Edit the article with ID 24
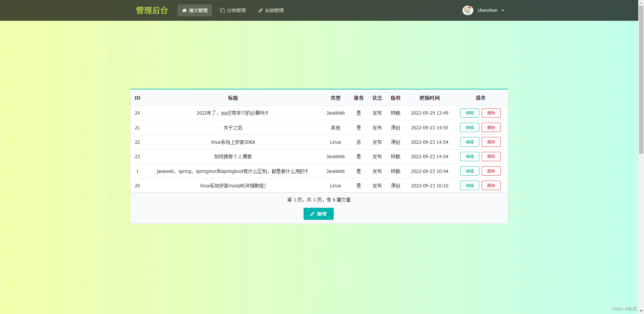 (470, 113)
